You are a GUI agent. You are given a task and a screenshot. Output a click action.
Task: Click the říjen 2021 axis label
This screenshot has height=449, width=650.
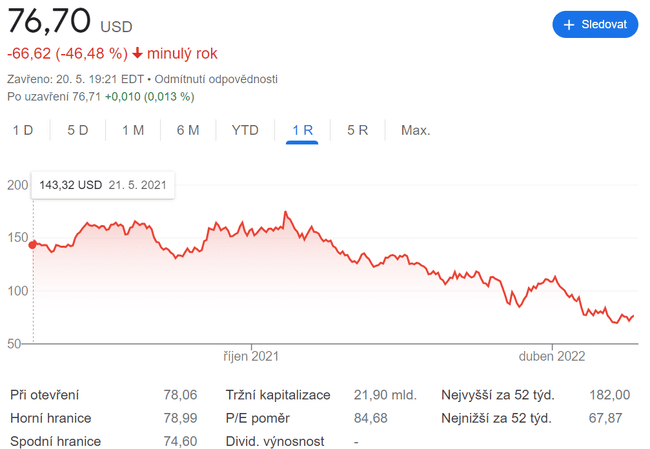pyautogui.click(x=250, y=356)
